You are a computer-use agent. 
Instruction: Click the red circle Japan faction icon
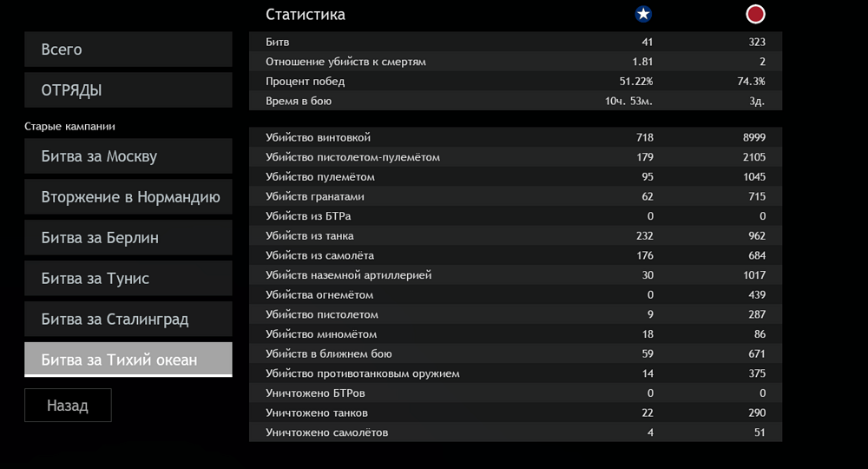pos(755,14)
